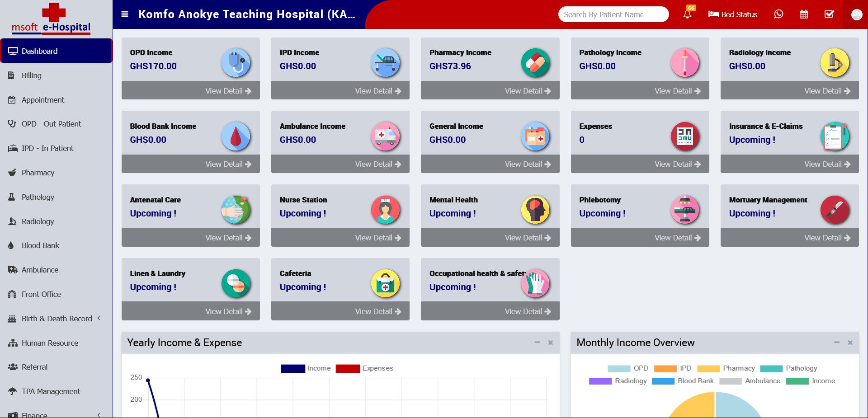Image resolution: width=868 pixels, height=418 pixels.
Task: Open the task checklist icon in header
Action: coord(829,14)
